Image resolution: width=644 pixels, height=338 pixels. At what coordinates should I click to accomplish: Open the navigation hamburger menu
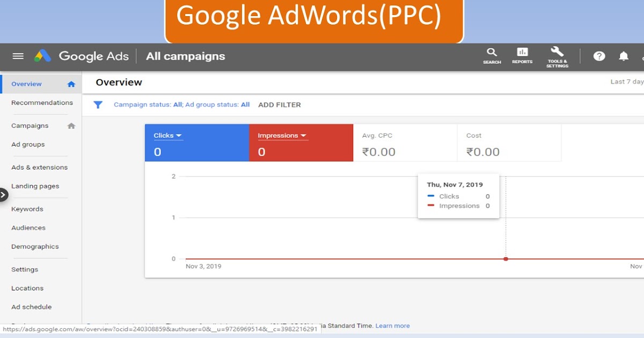coord(18,56)
